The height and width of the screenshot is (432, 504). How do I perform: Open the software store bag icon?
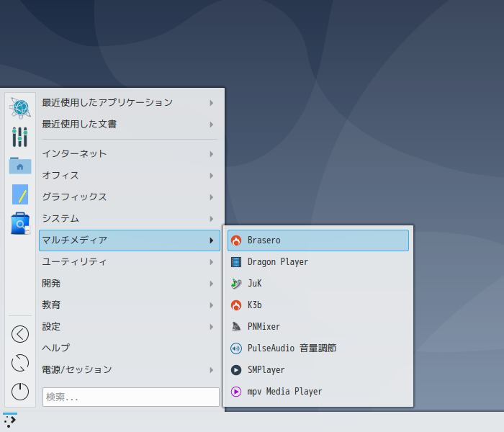click(x=20, y=223)
